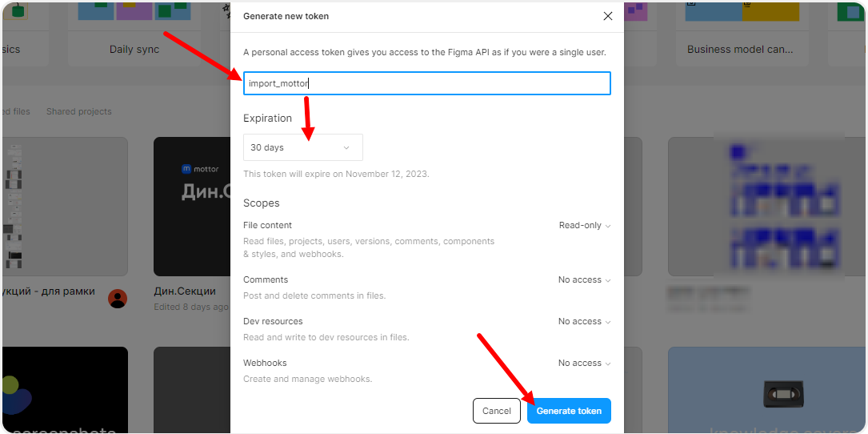Open the Webhooks access dropdown

pos(584,363)
